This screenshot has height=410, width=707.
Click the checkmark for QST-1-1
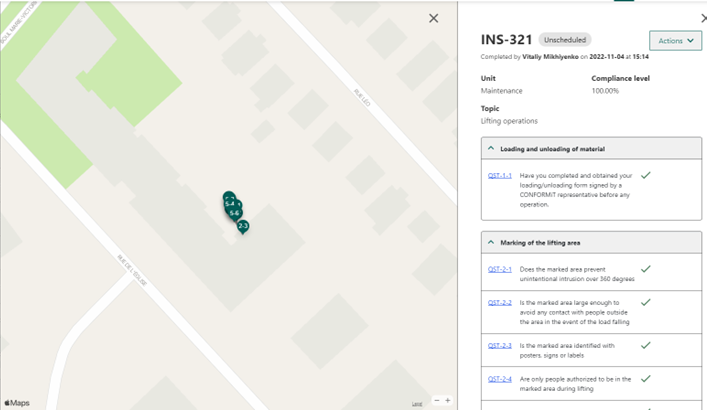646,175
